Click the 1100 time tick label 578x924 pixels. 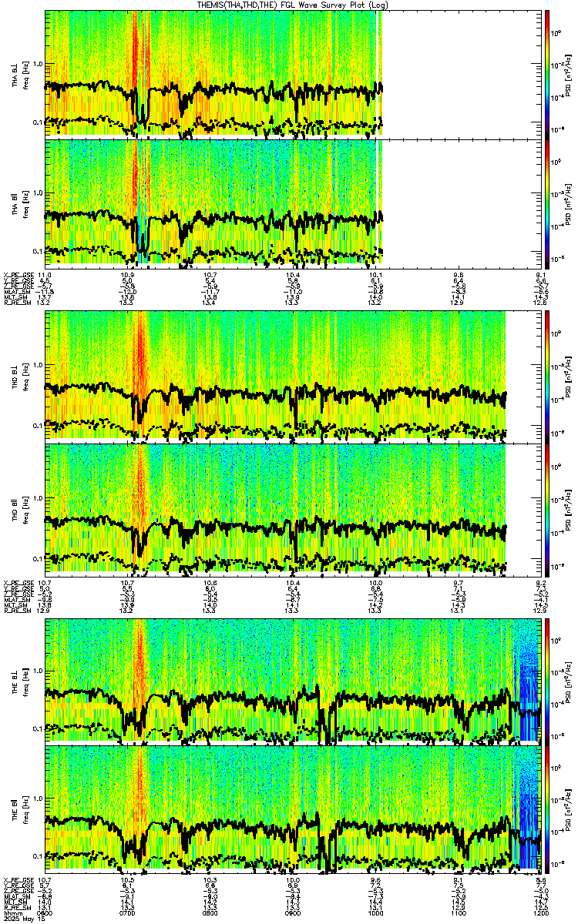pyautogui.click(x=457, y=912)
